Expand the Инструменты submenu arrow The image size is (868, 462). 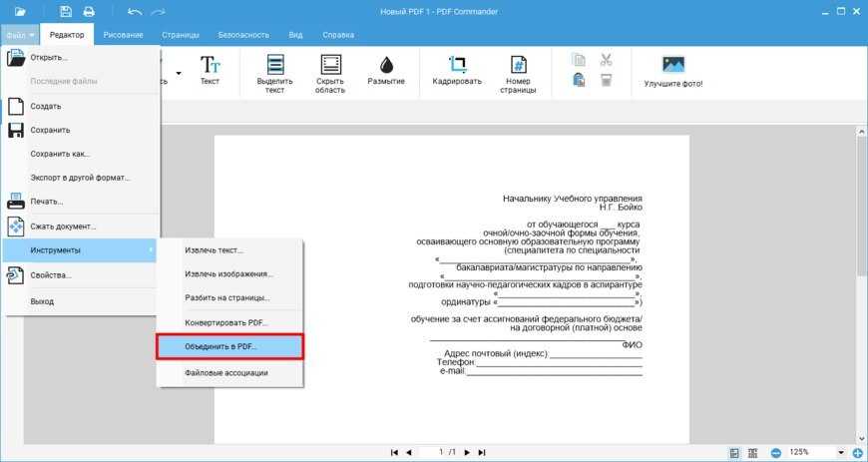152,249
